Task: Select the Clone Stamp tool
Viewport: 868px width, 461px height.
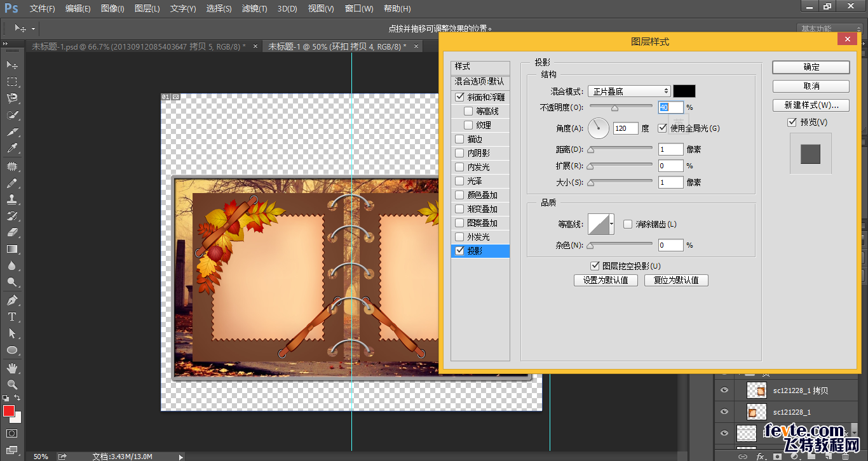Action: pyautogui.click(x=12, y=199)
